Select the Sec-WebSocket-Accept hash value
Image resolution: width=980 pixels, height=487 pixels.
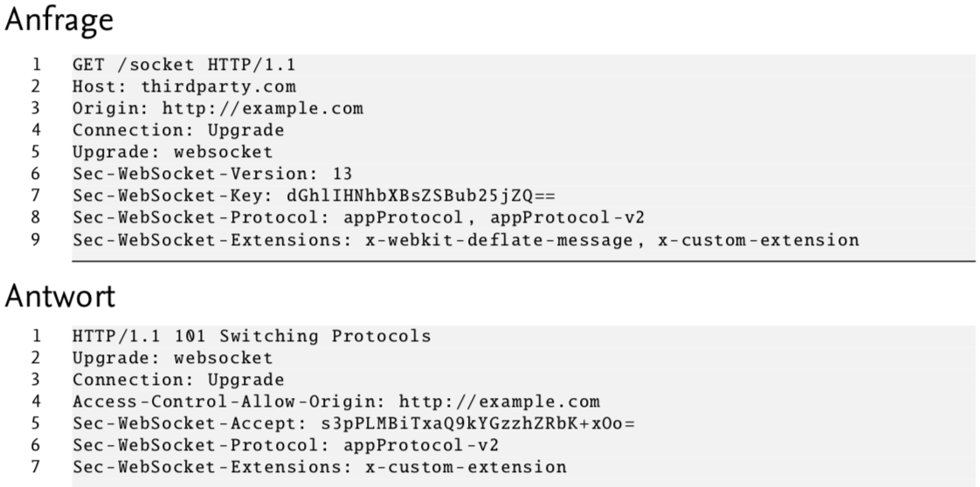click(x=478, y=424)
